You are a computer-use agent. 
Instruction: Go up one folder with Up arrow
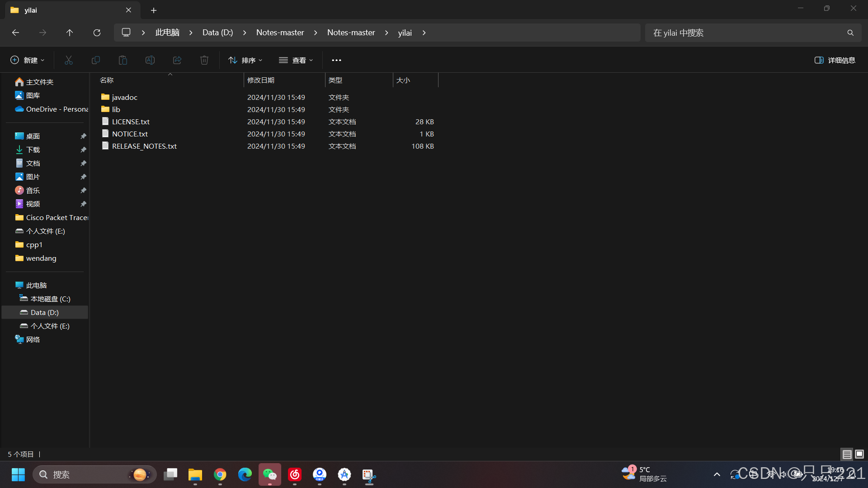pyautogui.click(x=70, y=33)
